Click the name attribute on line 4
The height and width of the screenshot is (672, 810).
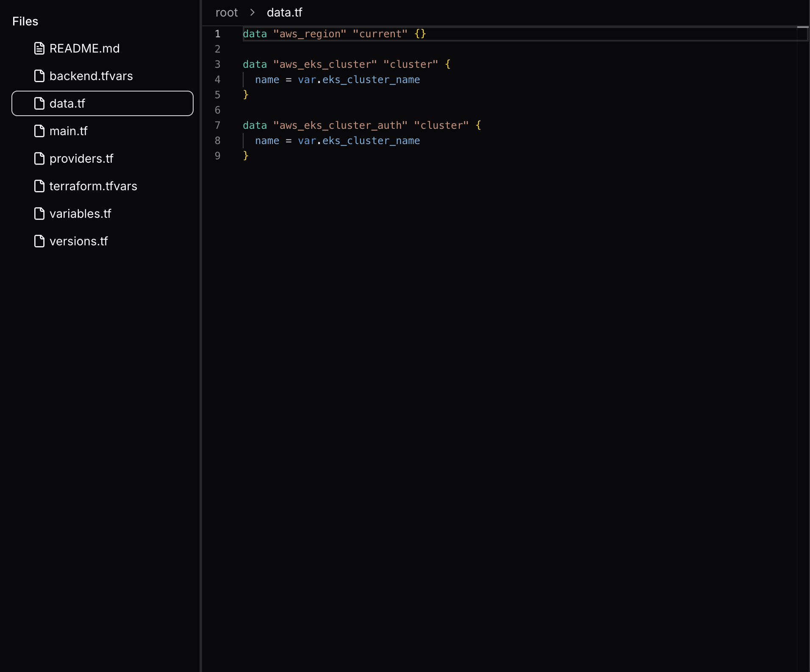point(267,80)
